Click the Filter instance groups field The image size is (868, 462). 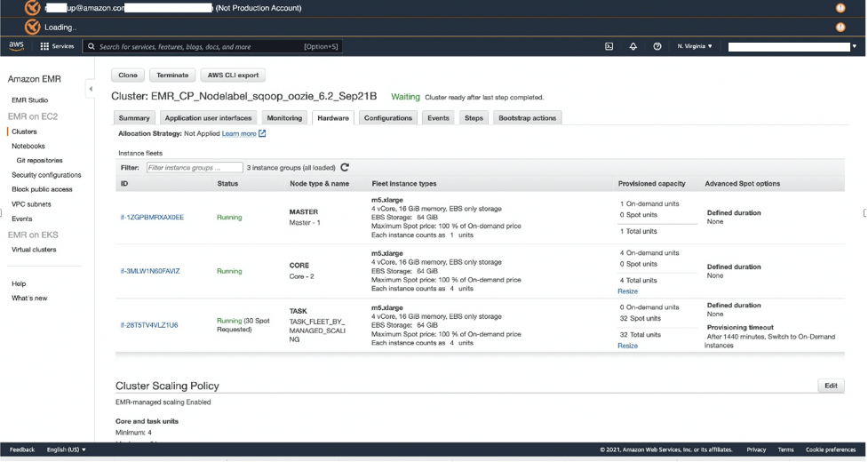(x=195, y=167)
